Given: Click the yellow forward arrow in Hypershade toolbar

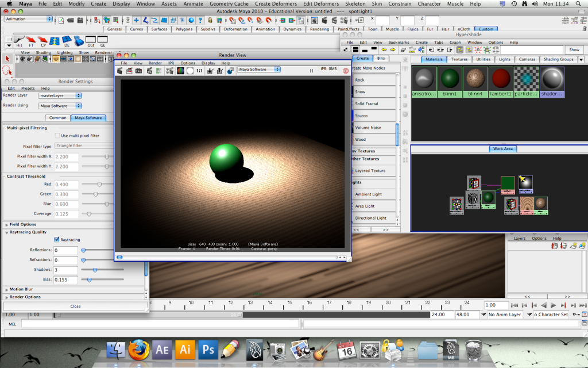Looking at the screenshot, I should 393,49.
